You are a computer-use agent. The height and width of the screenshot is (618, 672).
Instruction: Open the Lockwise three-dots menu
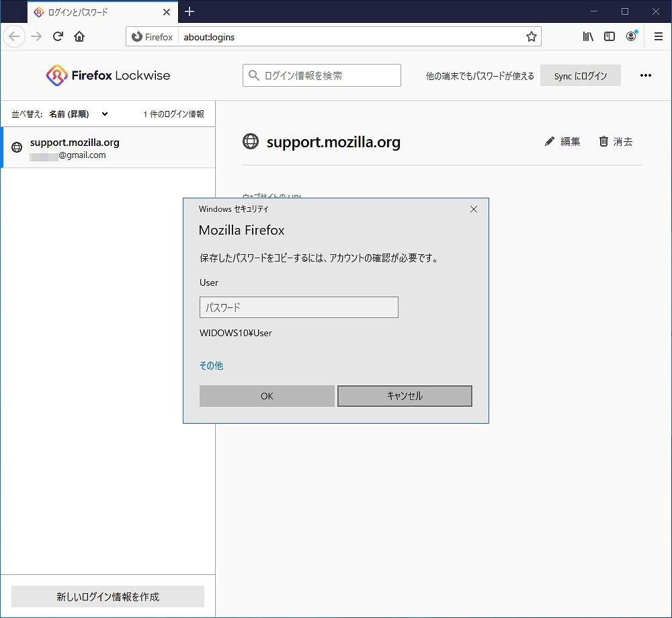coord(645,75)
